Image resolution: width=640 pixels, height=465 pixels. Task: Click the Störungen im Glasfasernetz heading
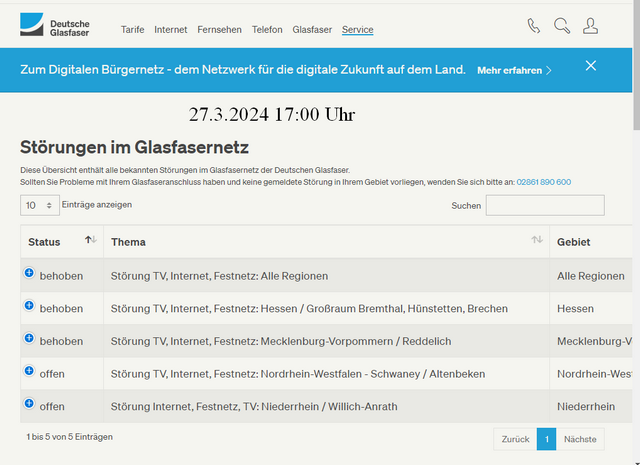(x=134, y=147)
